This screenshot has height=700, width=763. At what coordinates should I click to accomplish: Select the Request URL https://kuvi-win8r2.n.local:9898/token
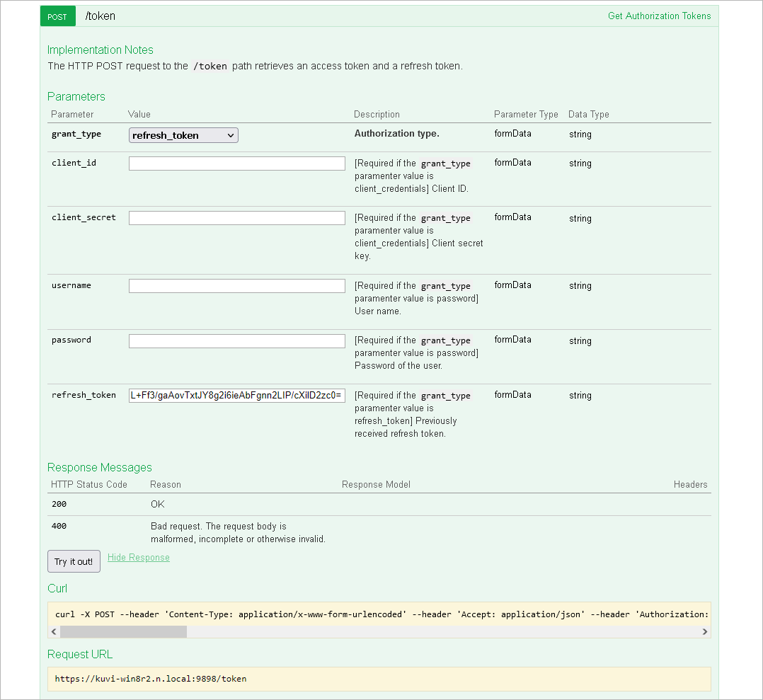tap(151, 679)
